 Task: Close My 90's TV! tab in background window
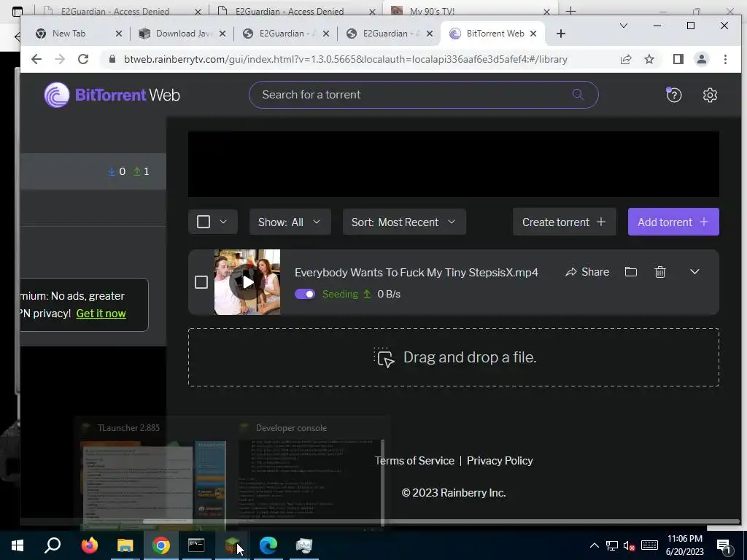(547, 12)
